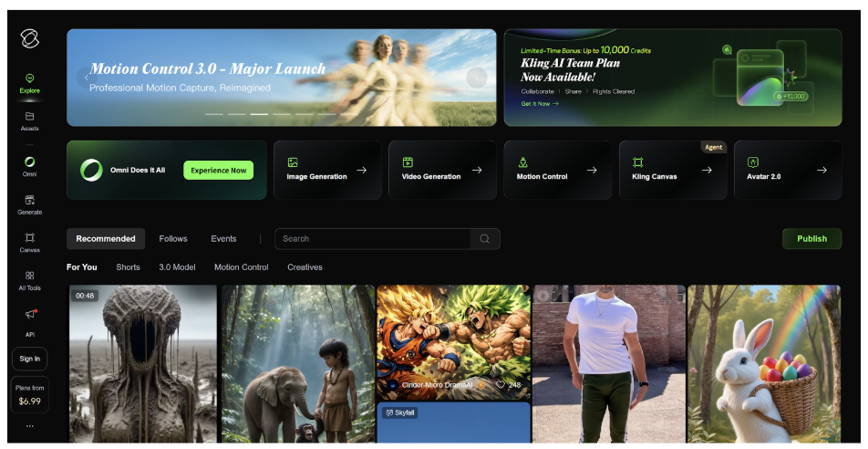
Task: Click the heart like icon showing 248
Action: pos(501,385)
